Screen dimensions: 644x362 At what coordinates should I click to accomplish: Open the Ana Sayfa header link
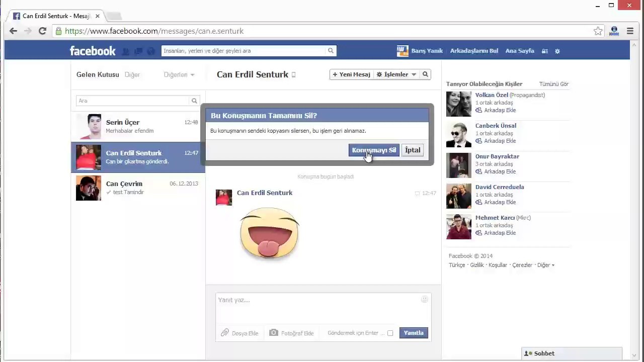click(x=520, y=51)
